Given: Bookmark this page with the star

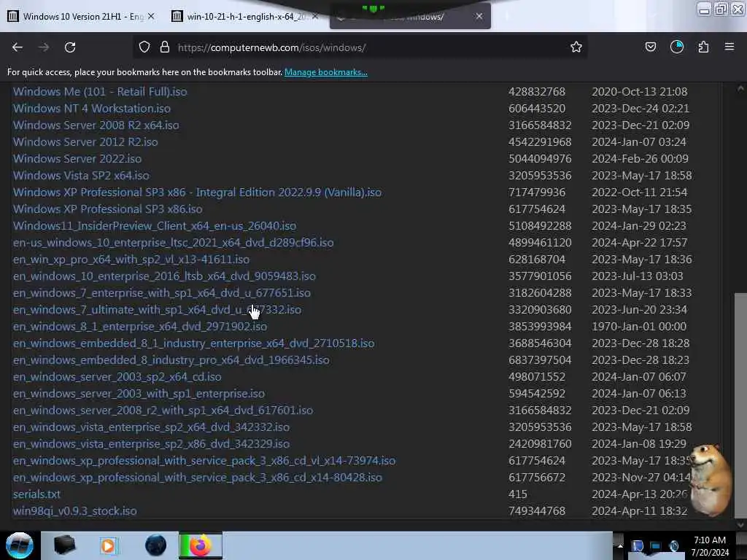Looking at the screenshot, I should [576, 47].
